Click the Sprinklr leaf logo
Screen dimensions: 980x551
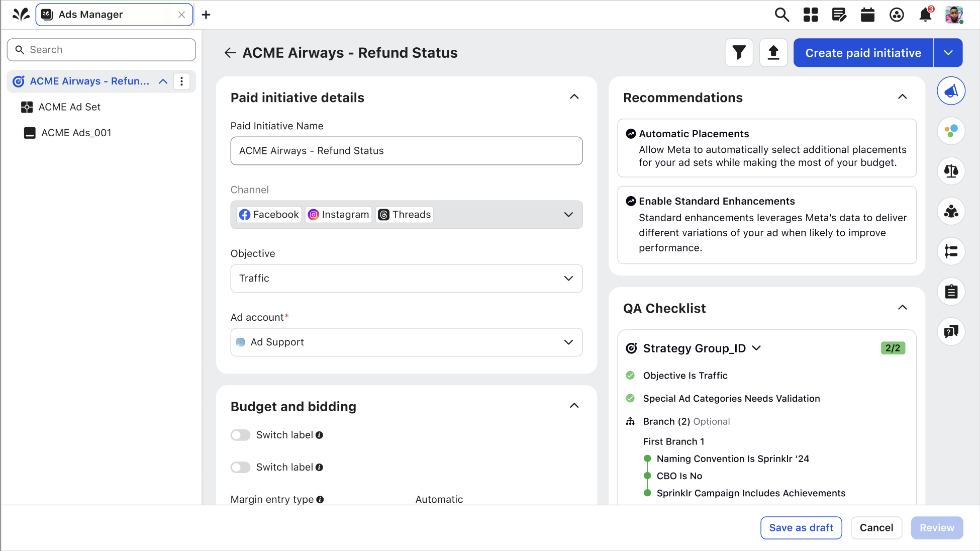[21, 15]
